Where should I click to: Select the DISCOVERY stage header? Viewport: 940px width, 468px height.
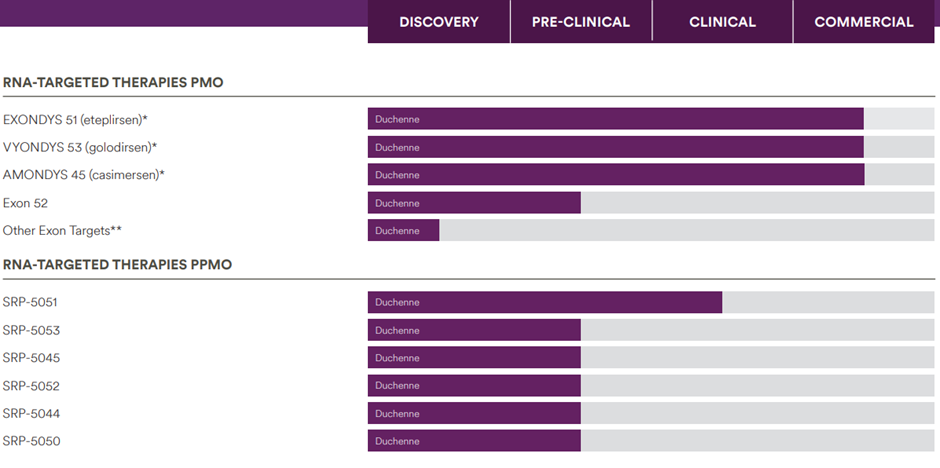pos(439,22)
